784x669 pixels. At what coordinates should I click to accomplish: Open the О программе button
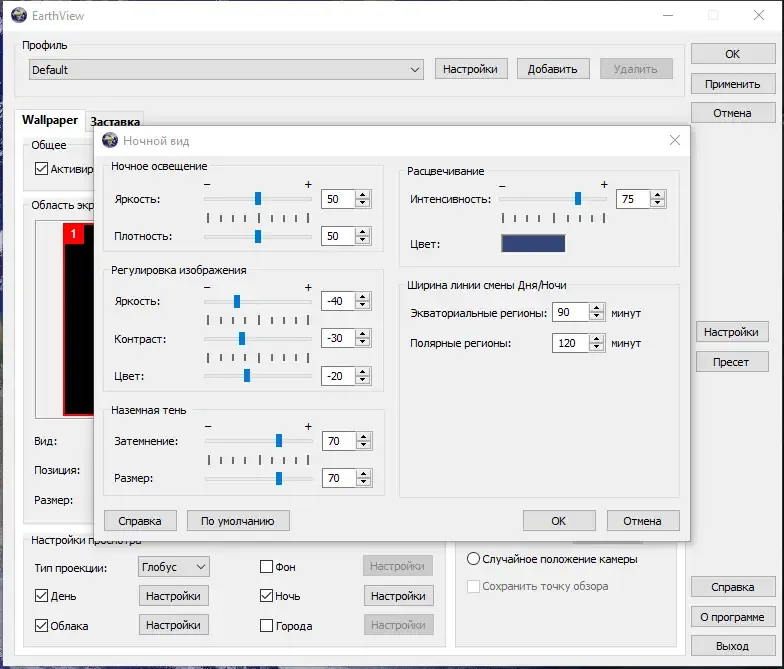[x=732, y=616]
